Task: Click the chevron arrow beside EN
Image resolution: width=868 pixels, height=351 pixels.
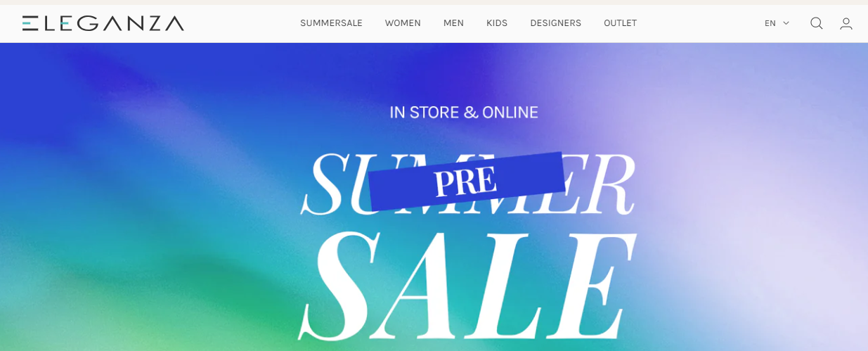Action: click(786, 23)
